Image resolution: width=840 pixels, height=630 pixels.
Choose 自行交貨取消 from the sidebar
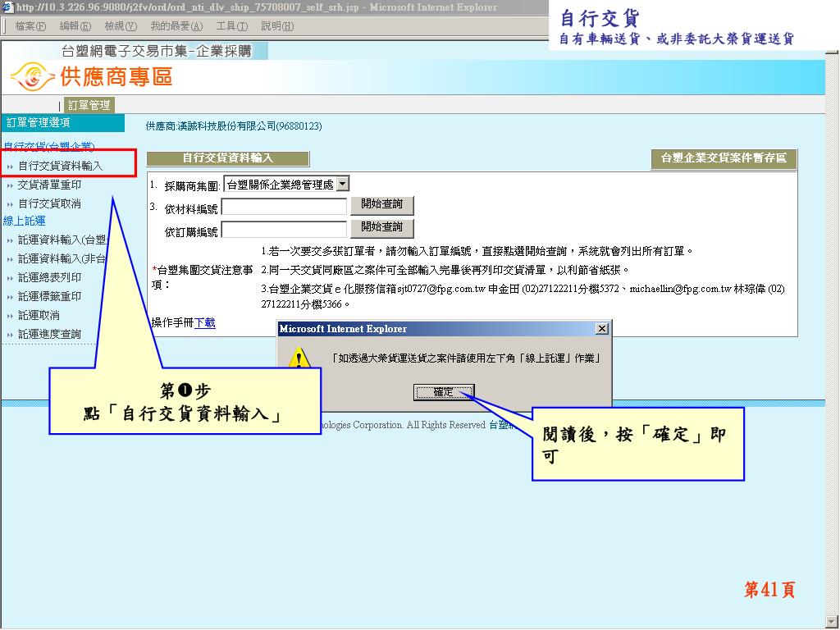pyautogui.click(x=49, y=203)
